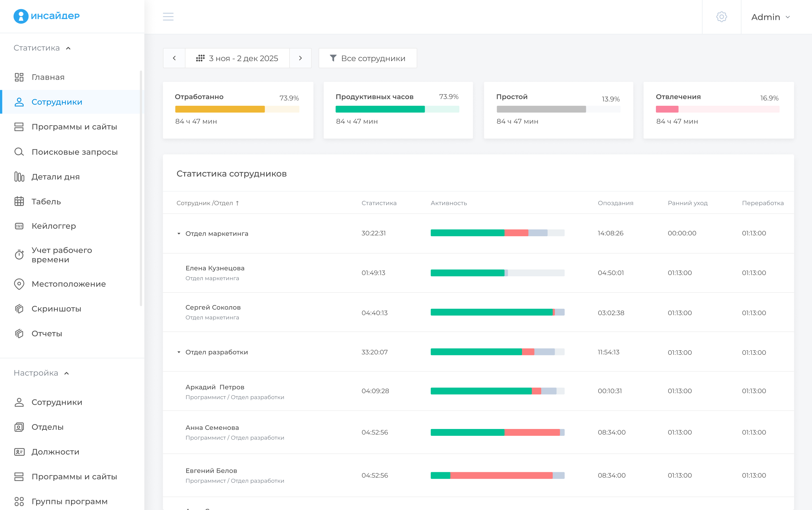Open Скриншоты in sidebar
This screenshot has width=812, height=510.
(x=56, y=308)
